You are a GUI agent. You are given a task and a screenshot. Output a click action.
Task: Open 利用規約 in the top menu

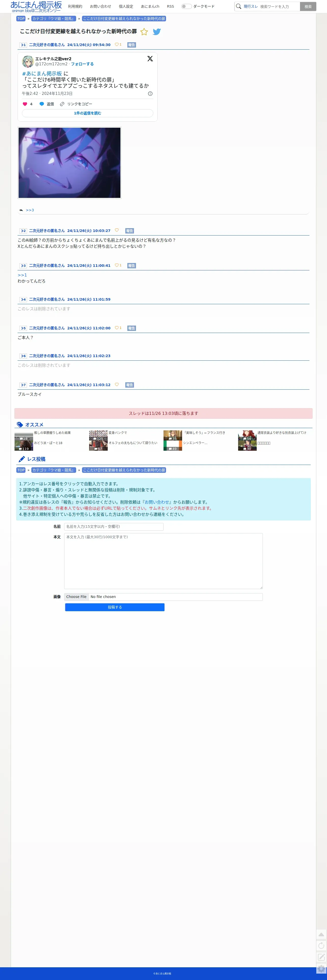click(x=75, y=6)
